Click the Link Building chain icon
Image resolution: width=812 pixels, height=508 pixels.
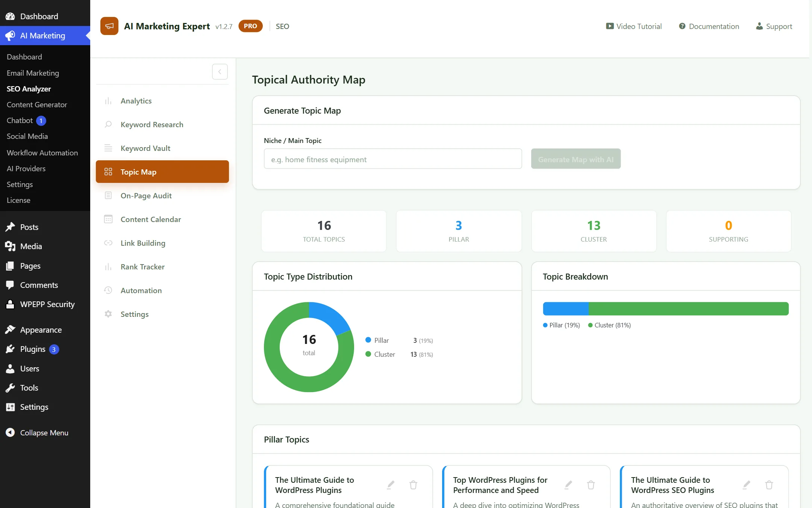click(x=108, y=243)
